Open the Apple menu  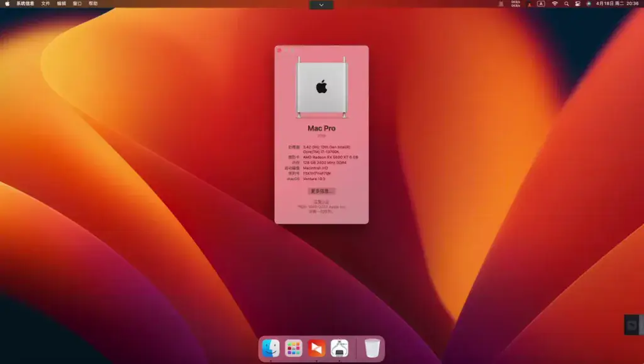[x=7, y=4]
